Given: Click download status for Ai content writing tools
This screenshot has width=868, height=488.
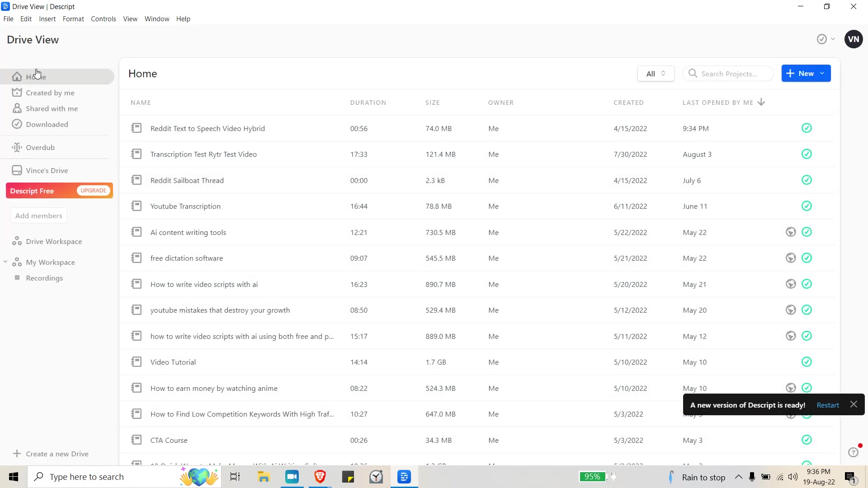Looking at the screenshot, I should click(x=807, y=232).
